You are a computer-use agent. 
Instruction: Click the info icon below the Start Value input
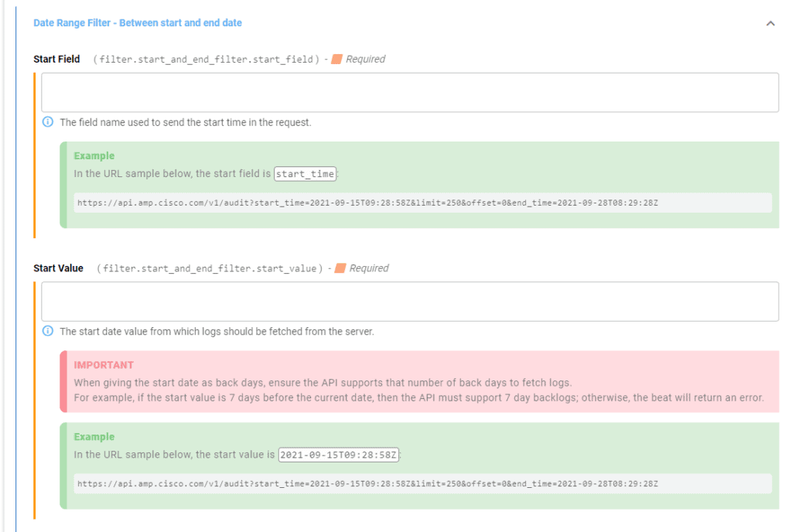coord(48,331)
